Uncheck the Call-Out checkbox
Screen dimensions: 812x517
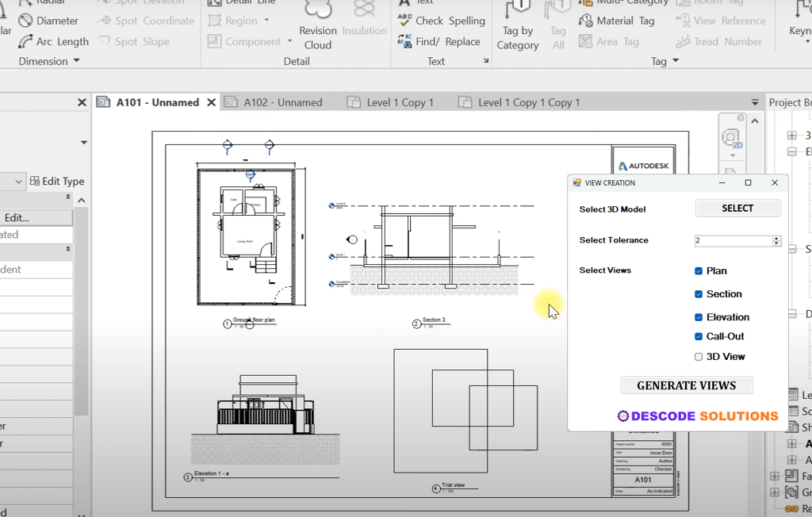coord(698,337)
